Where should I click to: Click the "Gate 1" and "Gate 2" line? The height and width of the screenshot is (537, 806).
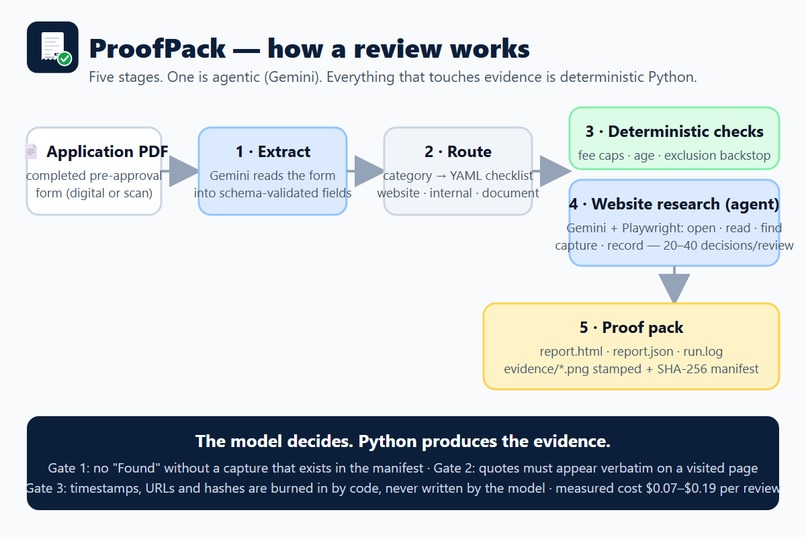coord(403,468)
